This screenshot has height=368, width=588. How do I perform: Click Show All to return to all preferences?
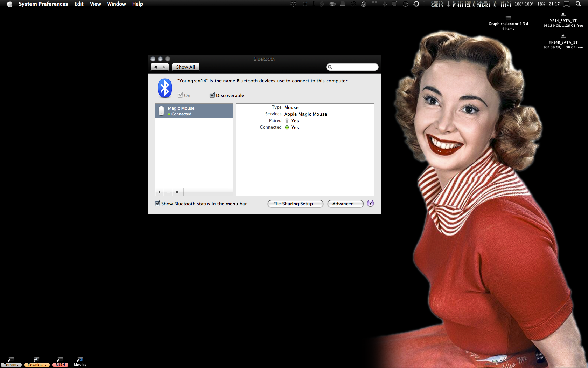[x=185, y=67]
